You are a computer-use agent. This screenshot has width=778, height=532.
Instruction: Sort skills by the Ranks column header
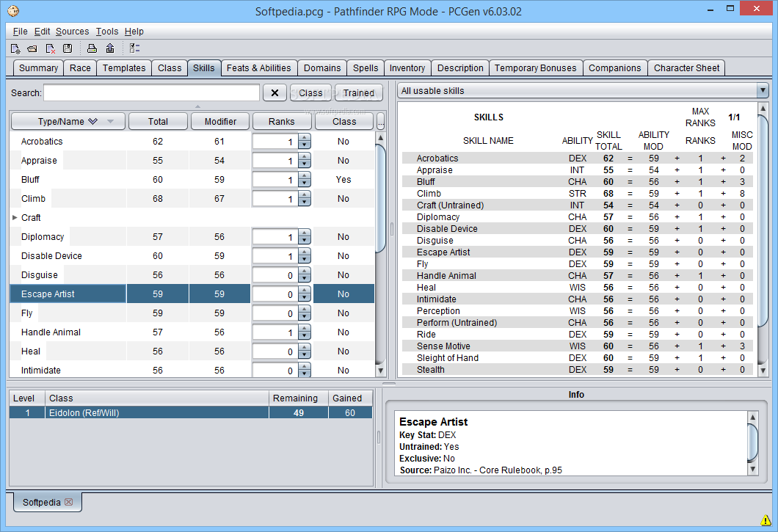[x=281, y=121]
